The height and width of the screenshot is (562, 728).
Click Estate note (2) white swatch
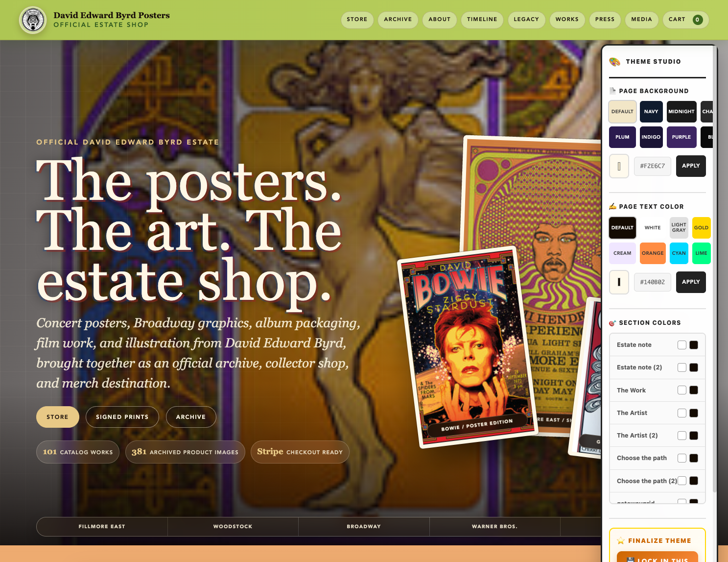pos(681,367)
